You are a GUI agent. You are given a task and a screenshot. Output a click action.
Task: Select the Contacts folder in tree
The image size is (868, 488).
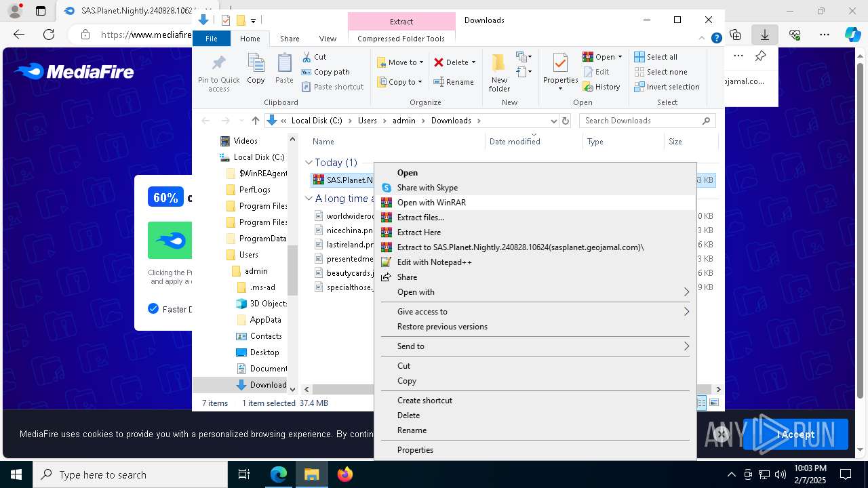(265, 336)
